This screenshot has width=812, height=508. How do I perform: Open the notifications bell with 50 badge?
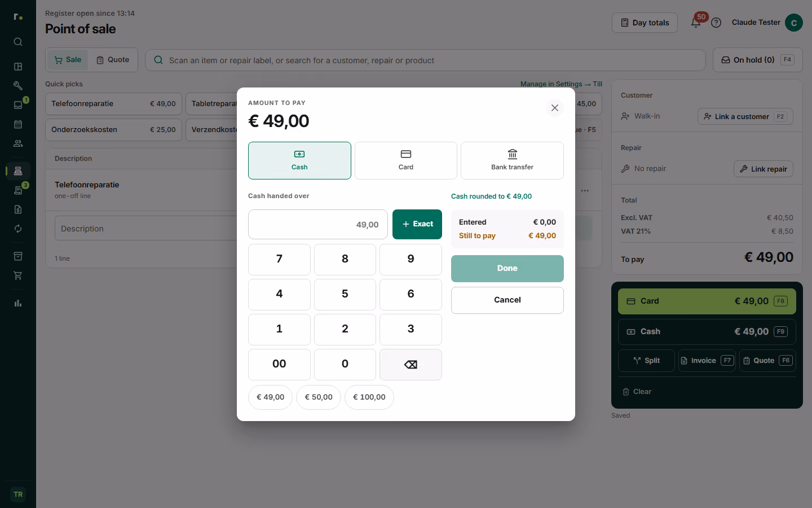pyautogui.click(x=696, y=23)
